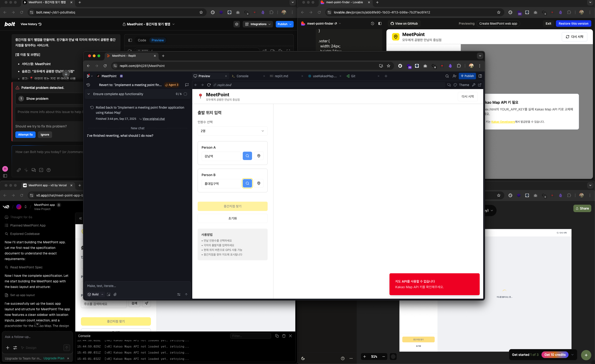The width and height of the screenshot is (595, 364).
Task: Reload the Replit preview pane
Action: click(x=209, y=85)
